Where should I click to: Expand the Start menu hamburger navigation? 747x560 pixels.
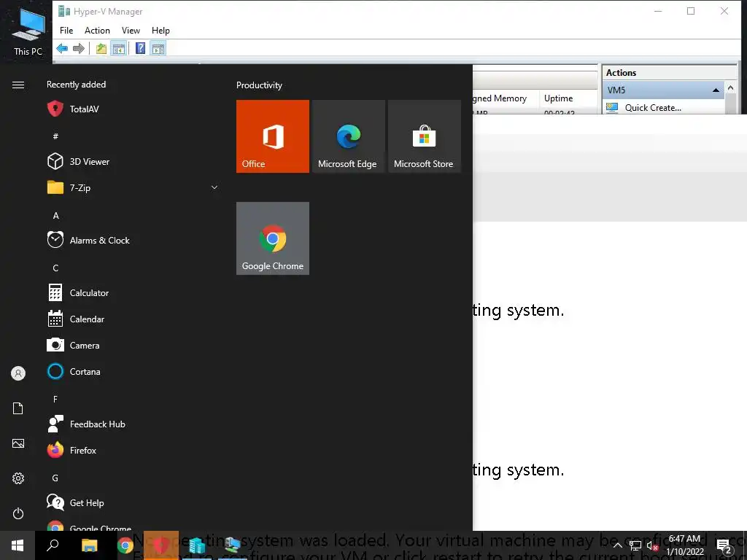pyautogui.click(x=18, y=85)
